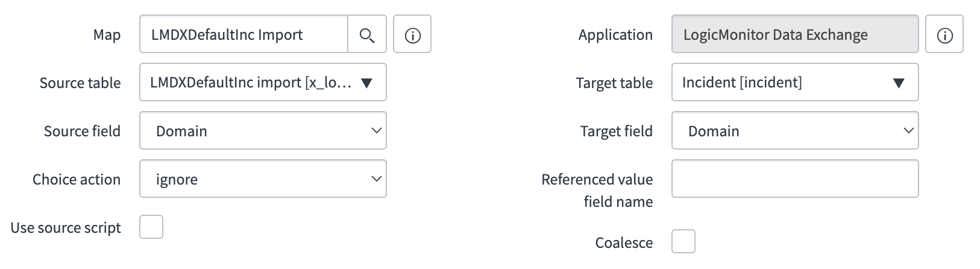Viewport: 980px width, 269px height.
Task: Expand the Source table dropdown
Action: point(263,83)
